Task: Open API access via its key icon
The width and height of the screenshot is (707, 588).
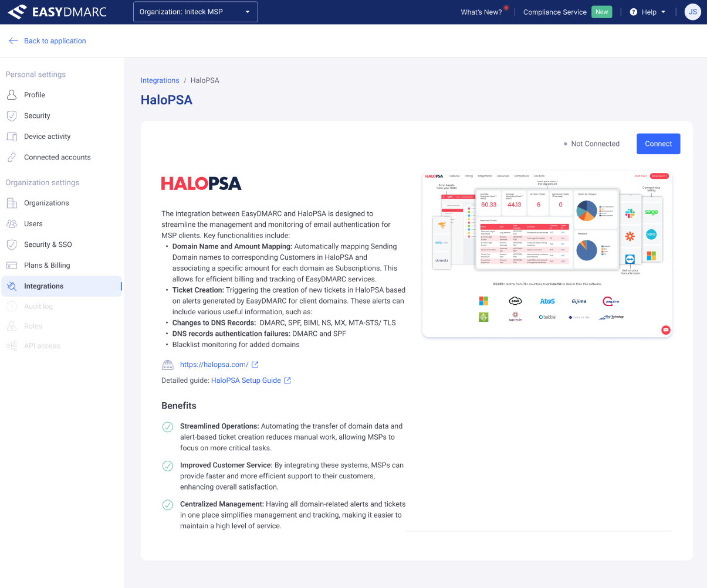Action: point(12,345)
